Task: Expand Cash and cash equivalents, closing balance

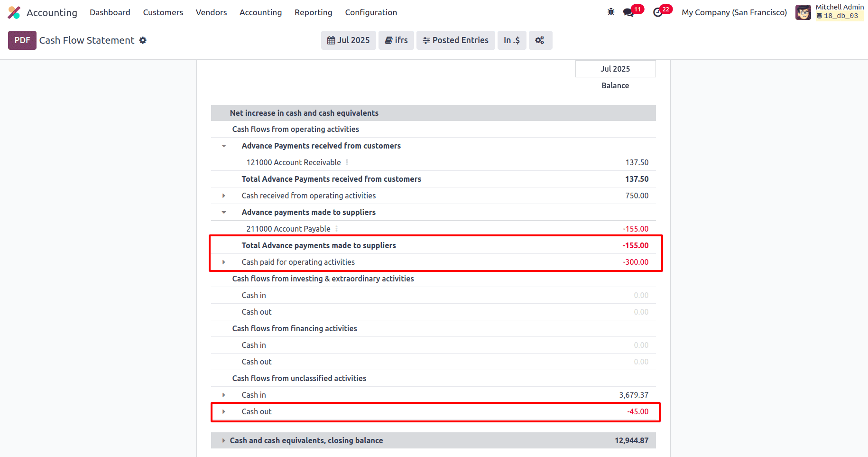Action: pos(224,440)
